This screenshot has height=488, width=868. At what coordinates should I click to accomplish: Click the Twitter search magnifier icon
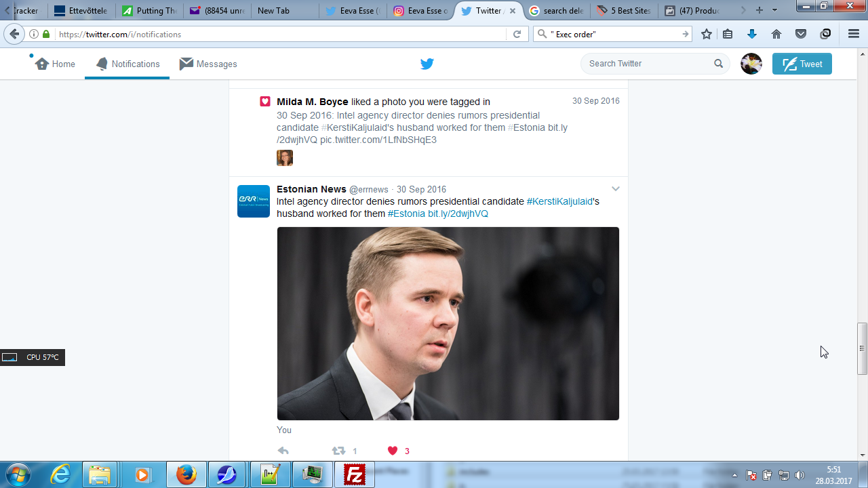[x=718, y=64]
